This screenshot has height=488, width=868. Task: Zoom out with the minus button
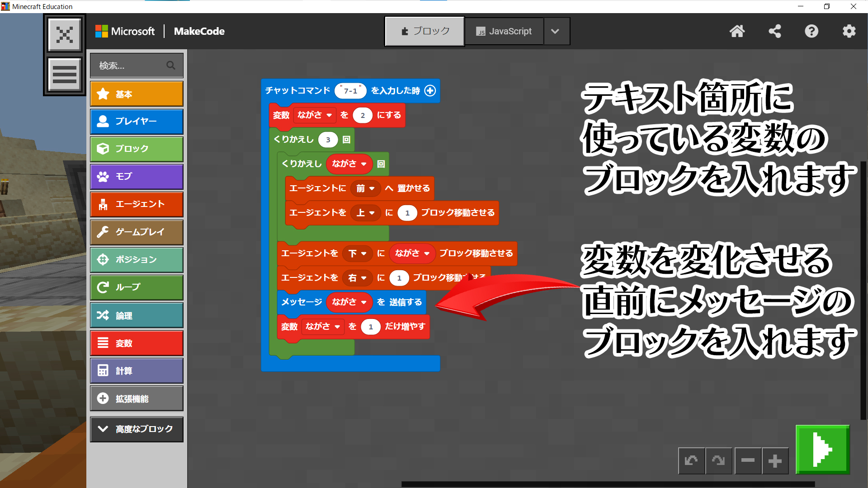748,461
